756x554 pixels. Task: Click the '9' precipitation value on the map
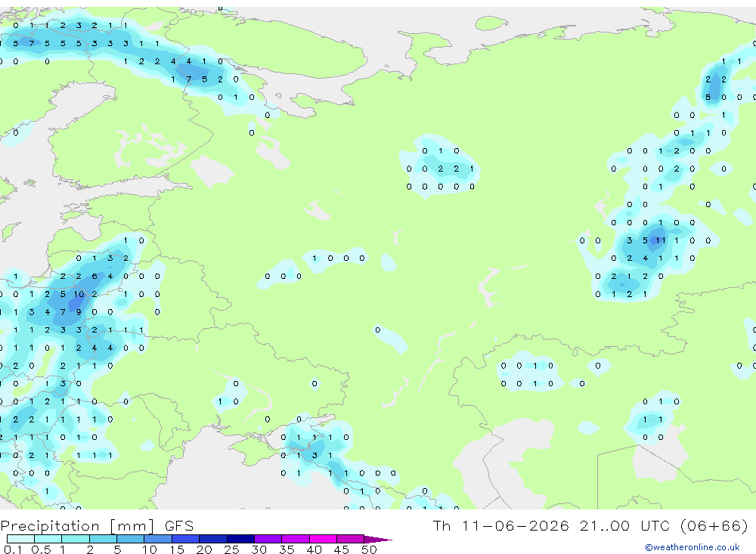[79, 312]
